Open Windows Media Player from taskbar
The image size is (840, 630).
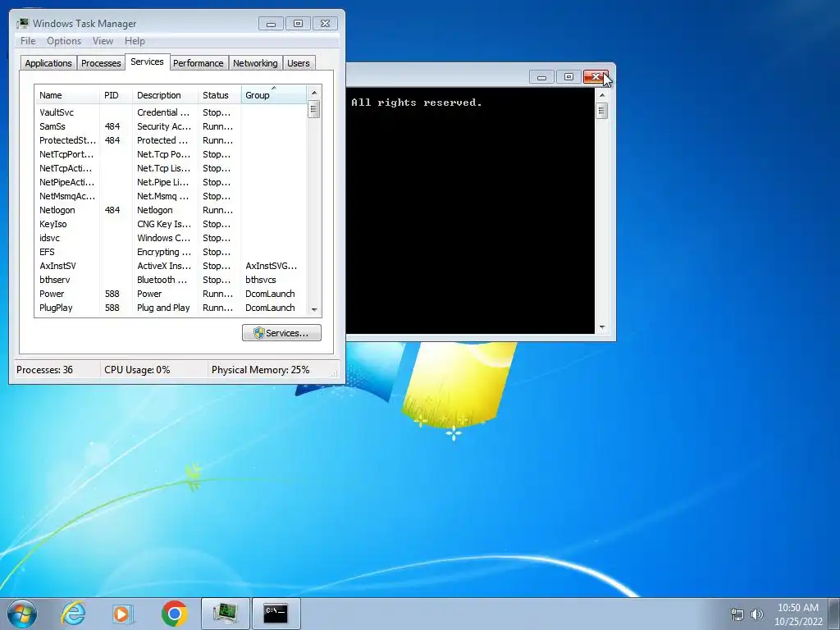(x=123, y=614)
